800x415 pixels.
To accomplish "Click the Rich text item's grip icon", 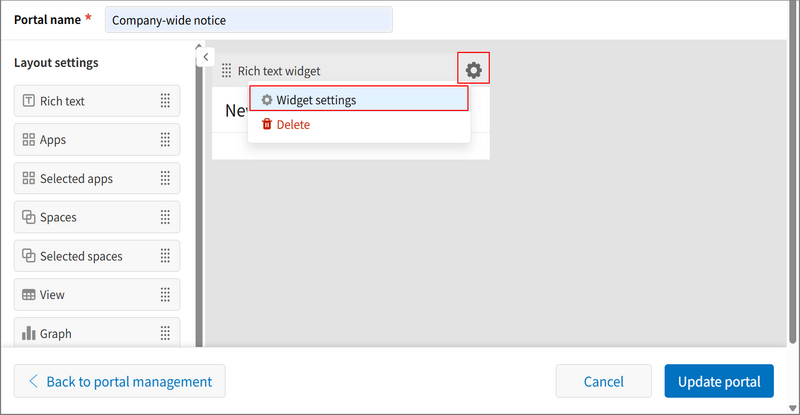I will 165,101.
